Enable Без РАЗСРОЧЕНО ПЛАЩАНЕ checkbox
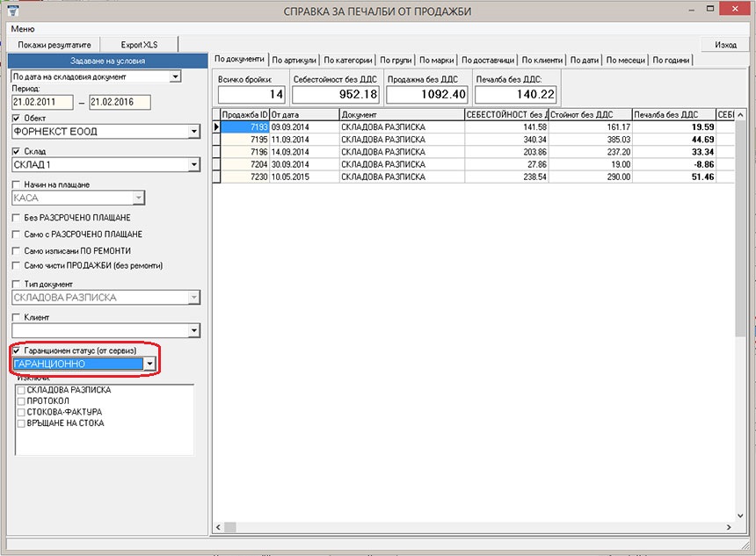 click(x=17, y=218)
